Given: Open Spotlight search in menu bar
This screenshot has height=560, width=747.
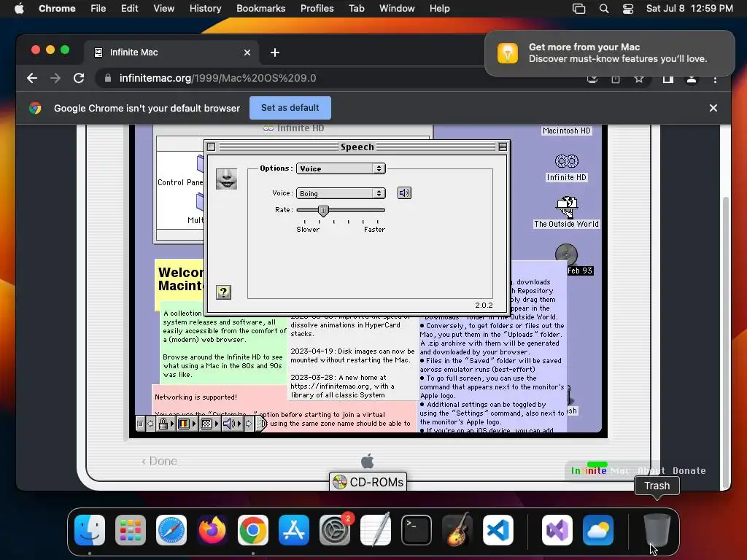Looking at the screenshot, I should pos(603,9).
